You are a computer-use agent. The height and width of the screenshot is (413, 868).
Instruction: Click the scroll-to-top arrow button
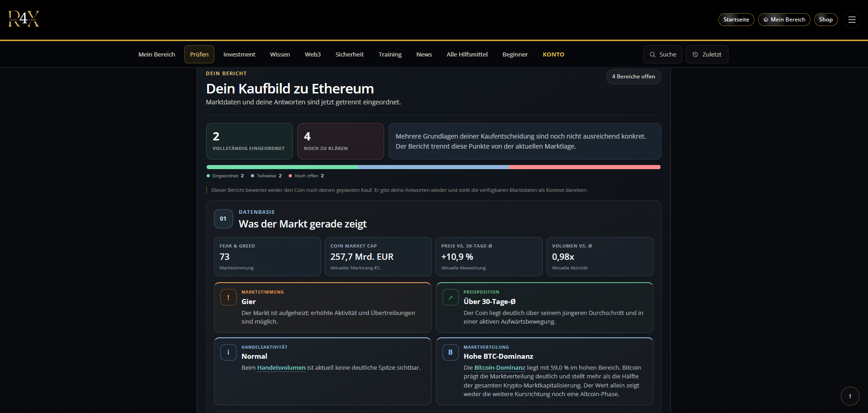click(x=850, y=396)
